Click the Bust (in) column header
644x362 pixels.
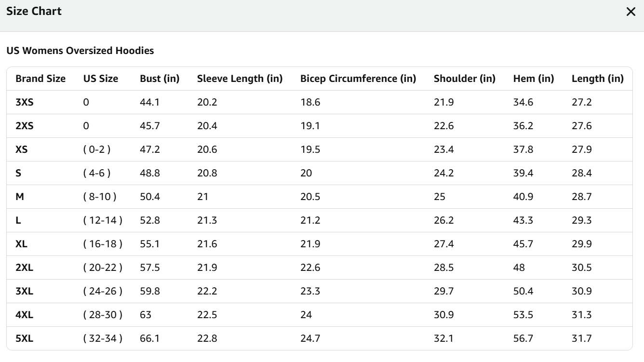click(x=160, y=79)
